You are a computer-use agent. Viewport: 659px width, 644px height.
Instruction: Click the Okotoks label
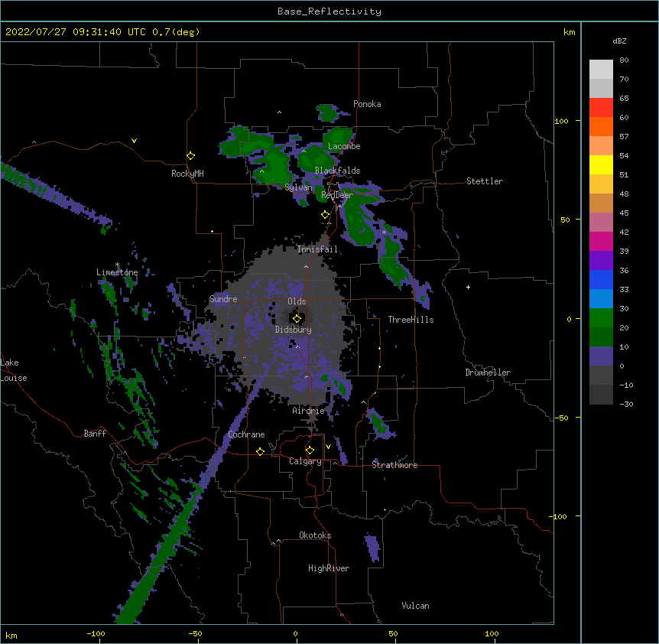pos(315,535)
